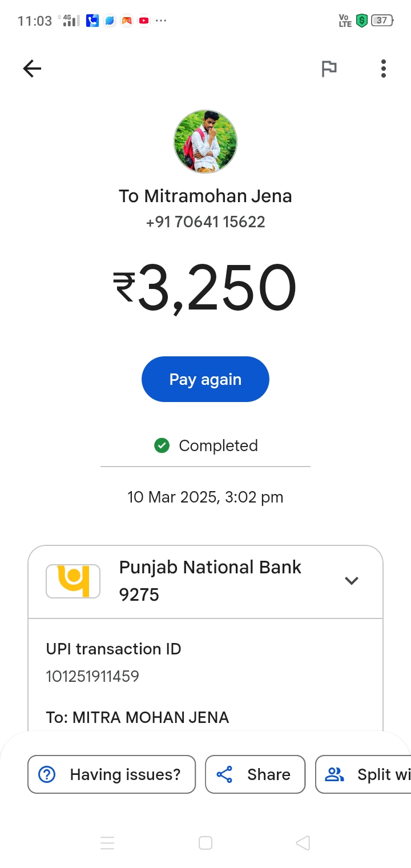The image size is (411, 868).
Task: Tap the green shield status bar icon
Action: coord(361,21)
